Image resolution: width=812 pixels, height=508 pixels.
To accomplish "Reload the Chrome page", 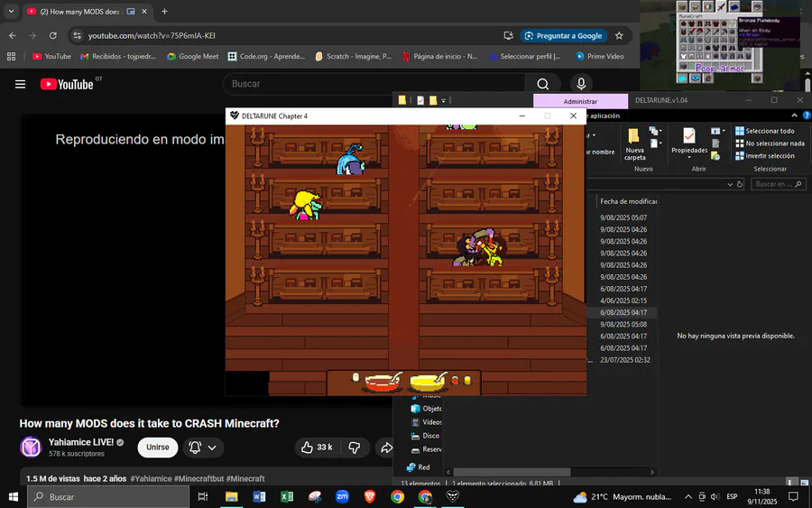I will (x=53, y=36).
